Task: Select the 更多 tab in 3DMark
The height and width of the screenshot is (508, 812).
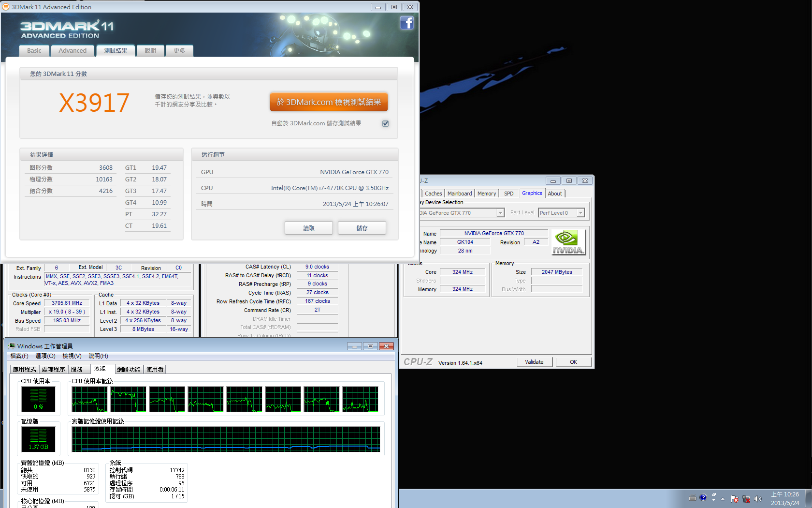Action: (179, 51)
